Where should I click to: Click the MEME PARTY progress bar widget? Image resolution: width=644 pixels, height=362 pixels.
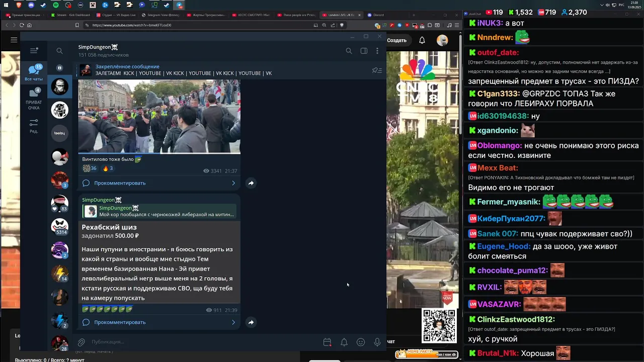click(427, 354)
